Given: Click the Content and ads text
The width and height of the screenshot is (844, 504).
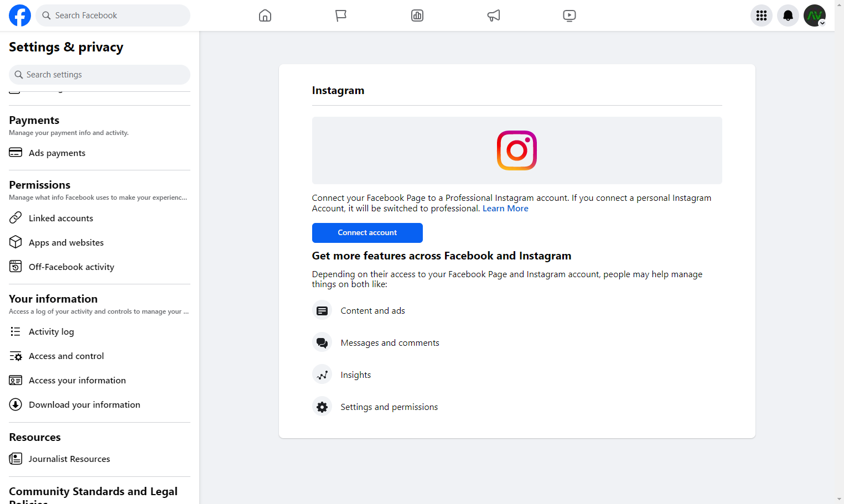Looking at the screenshot, I should click(x=373, y=311).
